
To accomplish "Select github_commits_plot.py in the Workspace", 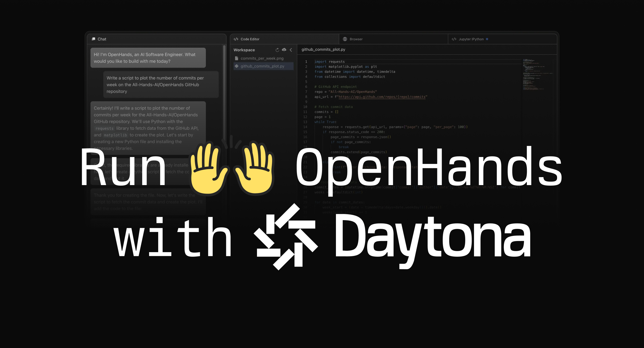I will coord(263,66).
